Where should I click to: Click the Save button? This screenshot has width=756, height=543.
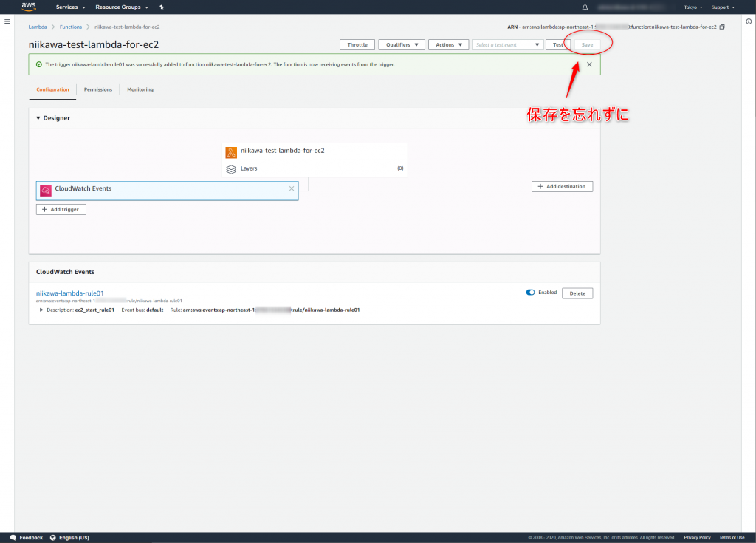point(587,45)
